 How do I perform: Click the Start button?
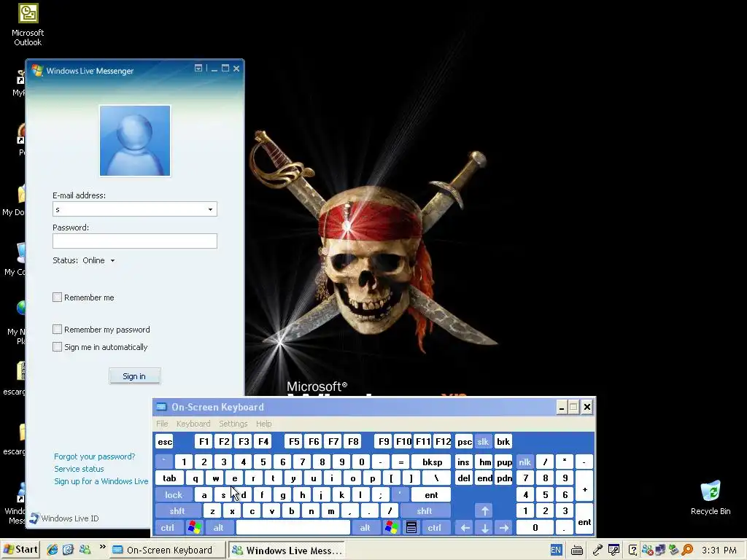[x=20, y=550]
